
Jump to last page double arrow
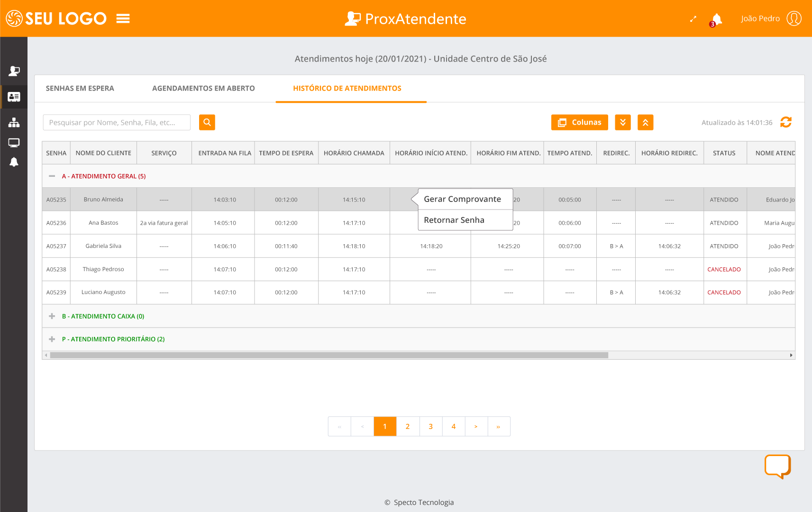(499, 427)
